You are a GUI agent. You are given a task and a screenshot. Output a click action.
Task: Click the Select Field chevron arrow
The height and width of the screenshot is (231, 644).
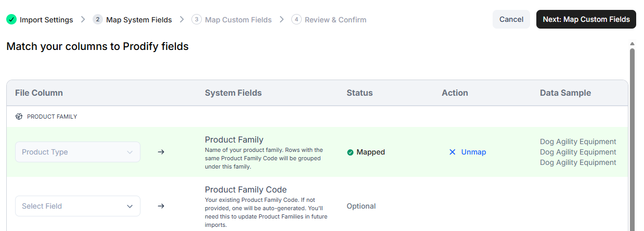click(x=130, y=207)
